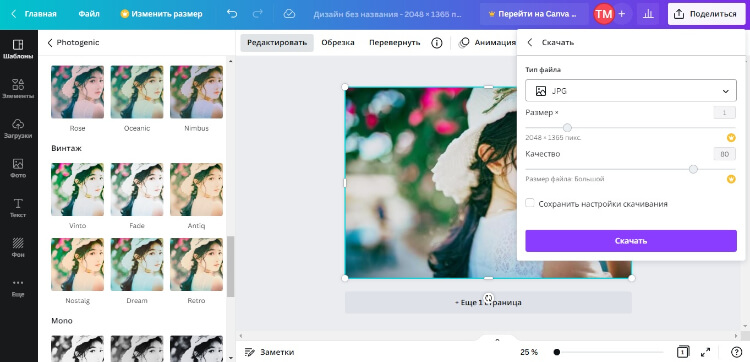Open Заметки notes panel
Screen dimensions: 750x362
[x=269, y=352]
